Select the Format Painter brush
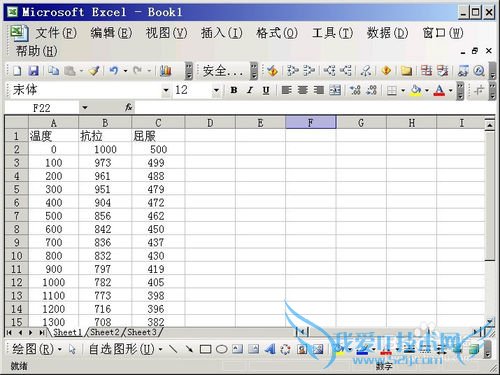Screen dimensions: 500x375 pyautogui.click(x=94, y=71)
